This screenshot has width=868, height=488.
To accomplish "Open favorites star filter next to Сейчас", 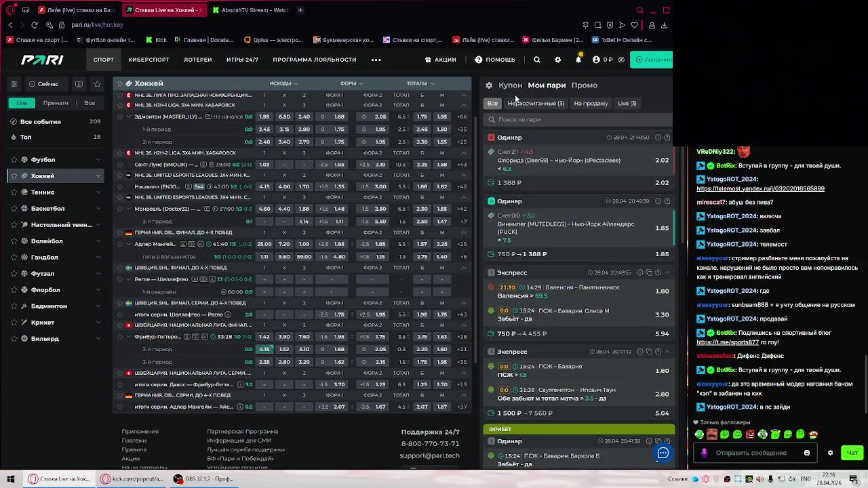I will 98,84.
